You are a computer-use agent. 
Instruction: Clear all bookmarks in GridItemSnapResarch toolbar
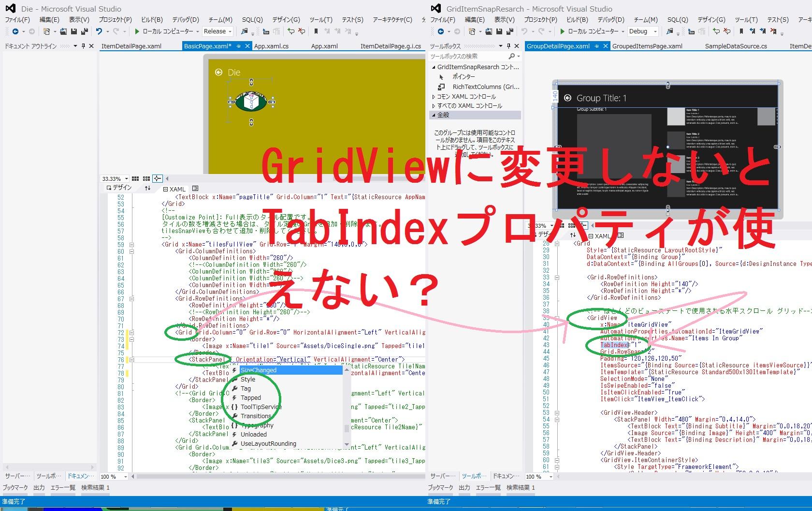774,31
